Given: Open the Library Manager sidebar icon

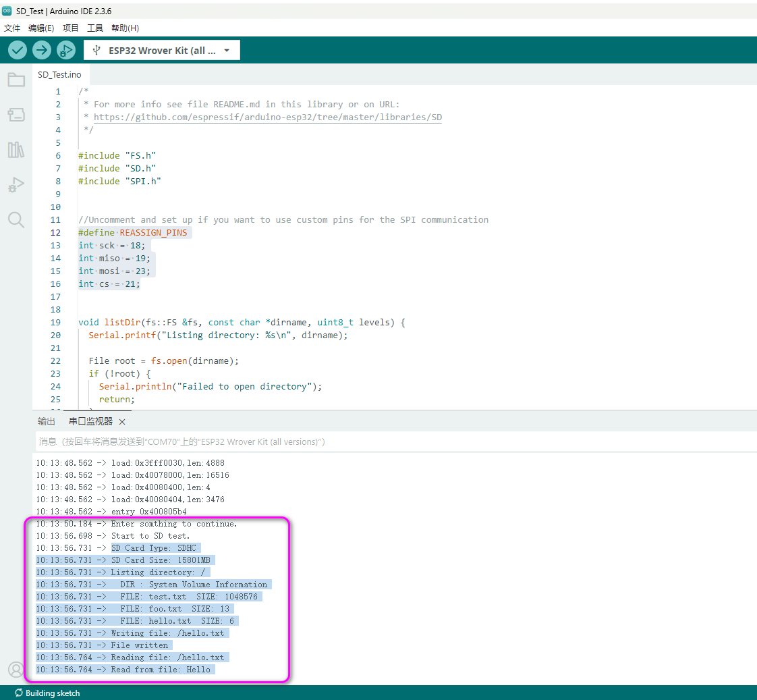Looking at the screenshot, I should coord(16,150).
